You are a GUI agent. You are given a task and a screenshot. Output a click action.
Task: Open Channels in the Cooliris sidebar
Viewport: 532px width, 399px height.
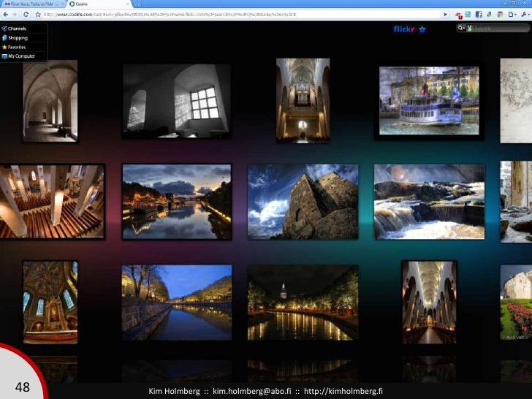tap(17, 28)
